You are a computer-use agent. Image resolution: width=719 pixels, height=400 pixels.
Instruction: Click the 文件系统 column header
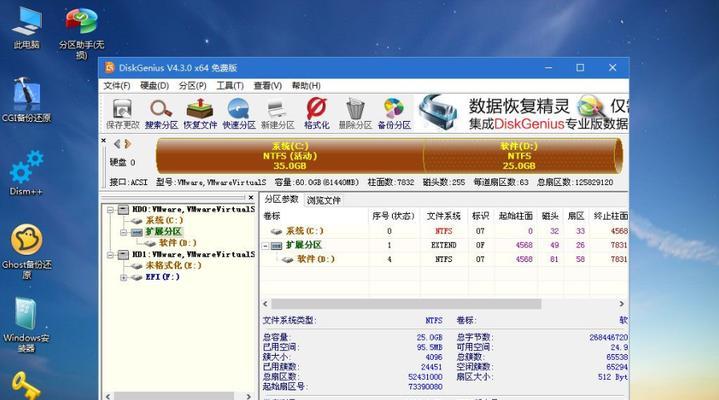point(443,216)
